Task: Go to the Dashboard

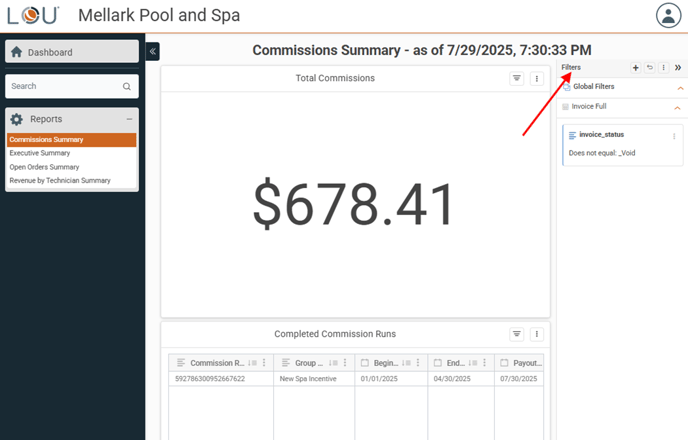Action: (x=50, y=52)
